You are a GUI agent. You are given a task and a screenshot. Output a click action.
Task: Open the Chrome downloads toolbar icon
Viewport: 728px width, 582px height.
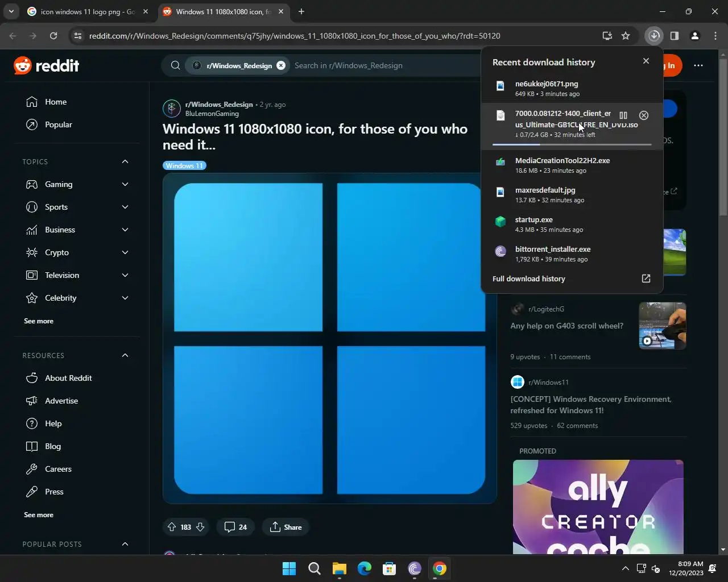tap(654, 36)
